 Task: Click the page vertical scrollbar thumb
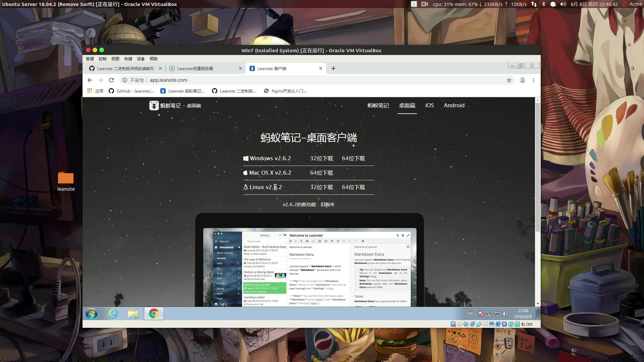point(538,167)
